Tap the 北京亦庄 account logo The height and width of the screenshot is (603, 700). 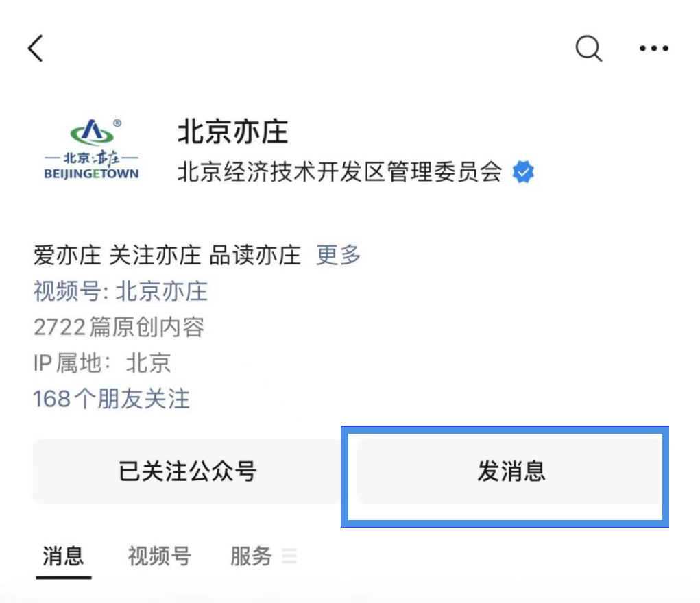tap(91, 146)
